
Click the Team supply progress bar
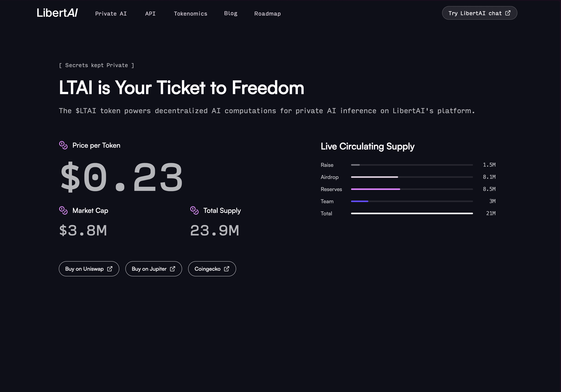click(412, 201)
